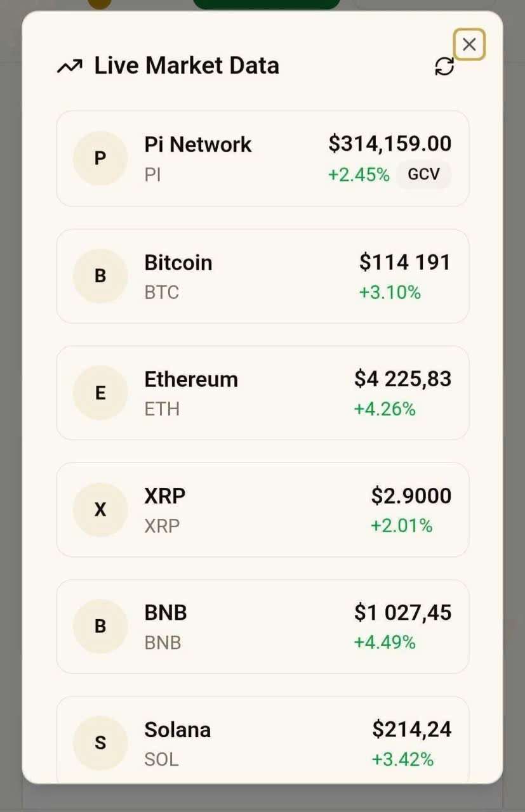Click the Pi Network 'P' avatar icon

click(100, 159)
